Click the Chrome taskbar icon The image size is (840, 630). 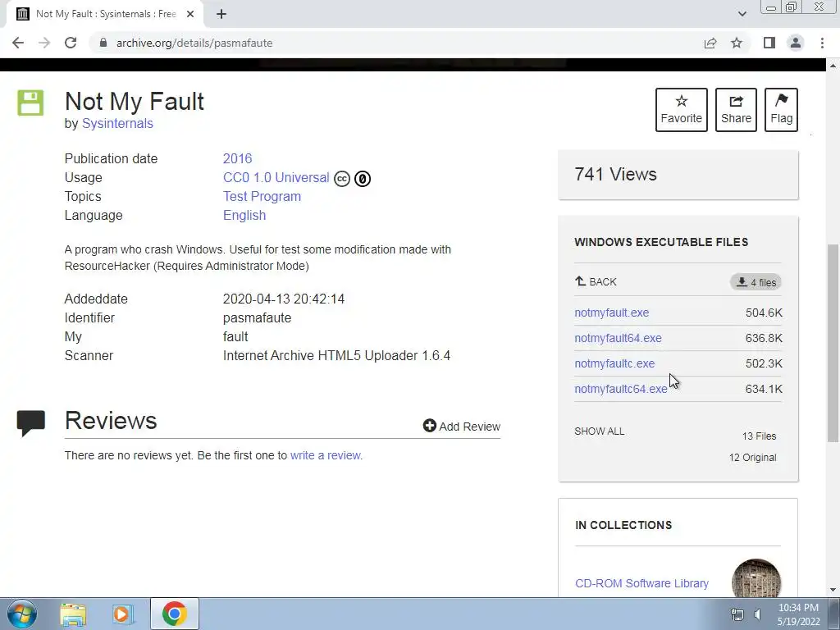point(174,614)
